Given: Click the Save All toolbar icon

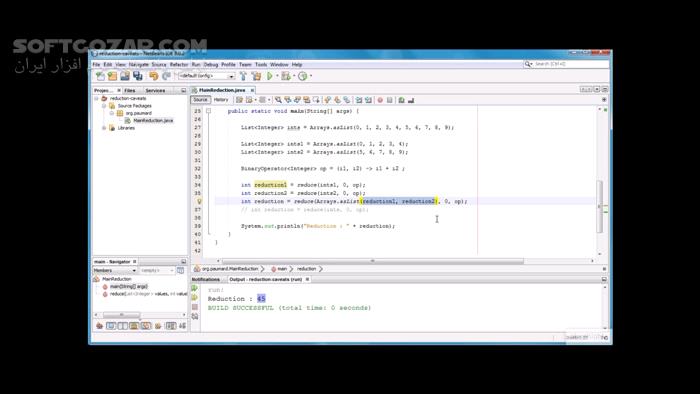Looking at the screenshot, I should (x=138, y=76).
